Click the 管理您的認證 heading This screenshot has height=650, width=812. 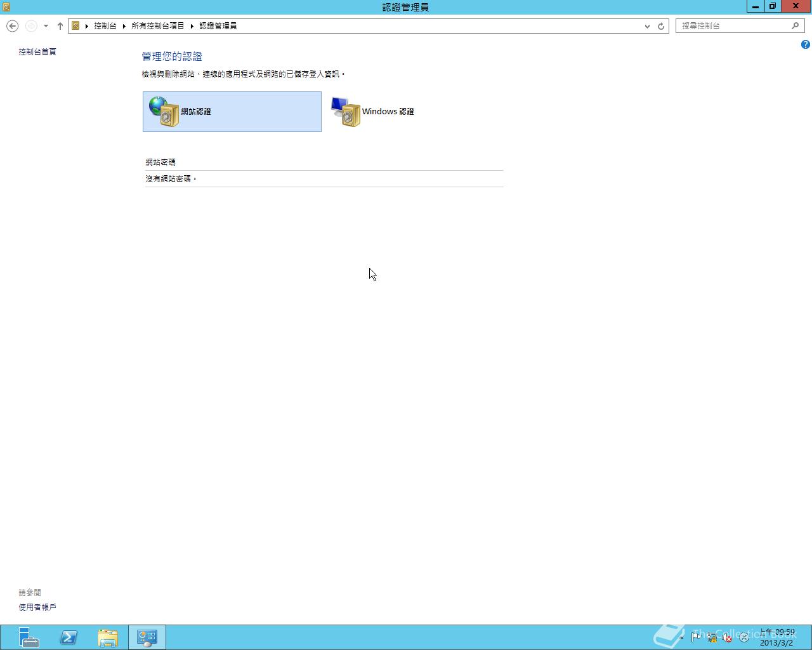click(172, 57)
